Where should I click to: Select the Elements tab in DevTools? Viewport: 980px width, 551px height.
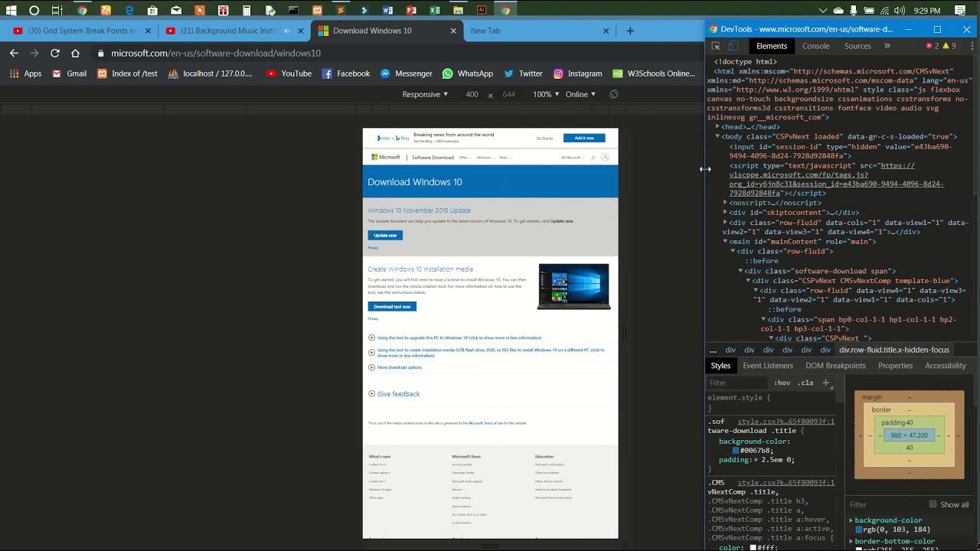(771, 46)
